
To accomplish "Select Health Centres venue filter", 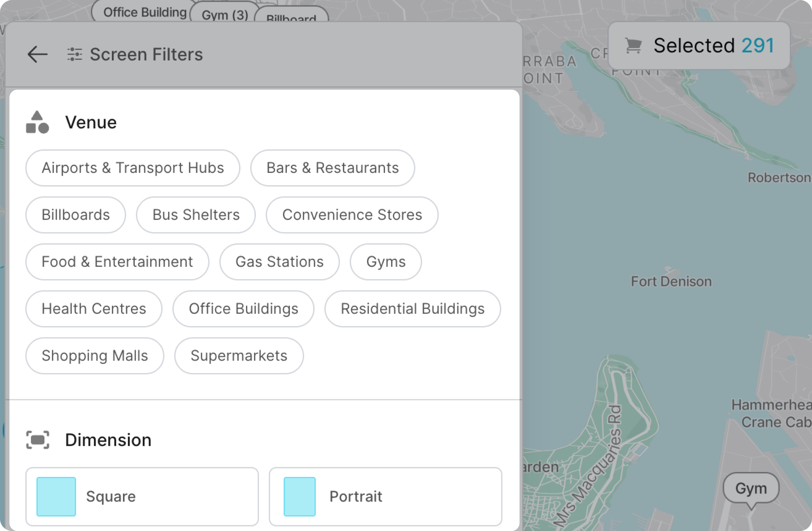I will [x=94, y=309].
